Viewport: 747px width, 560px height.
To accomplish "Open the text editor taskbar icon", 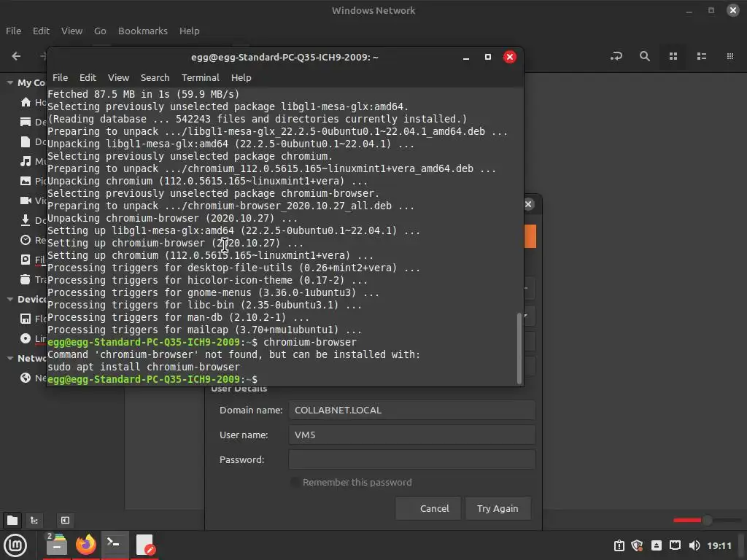I will coord(144,545).
